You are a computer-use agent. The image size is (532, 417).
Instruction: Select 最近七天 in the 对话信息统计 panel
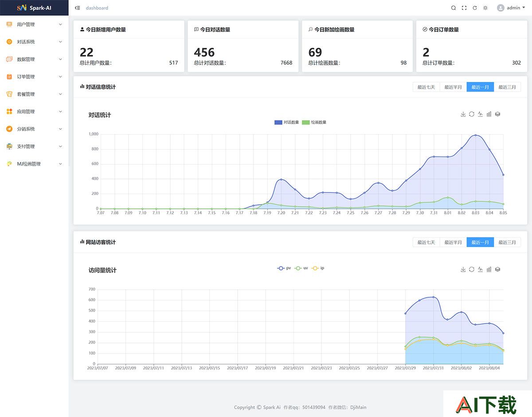426,87
